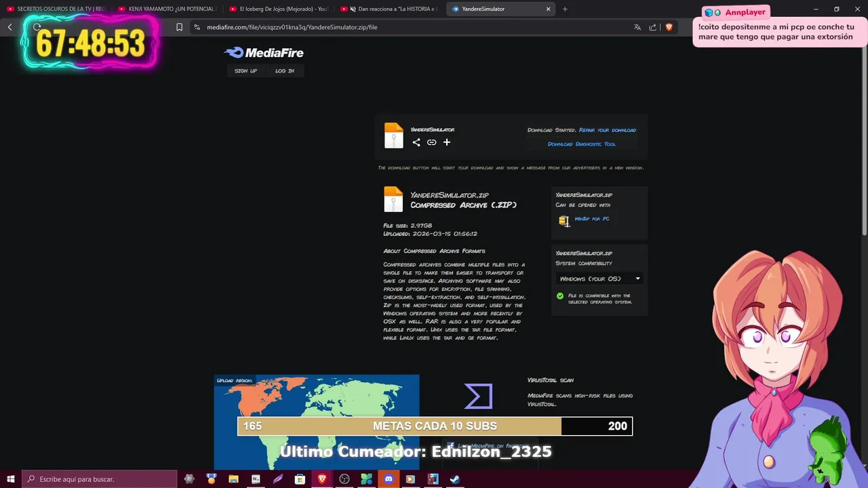Click the plus icon under YandereSimulator

point(447,142)
